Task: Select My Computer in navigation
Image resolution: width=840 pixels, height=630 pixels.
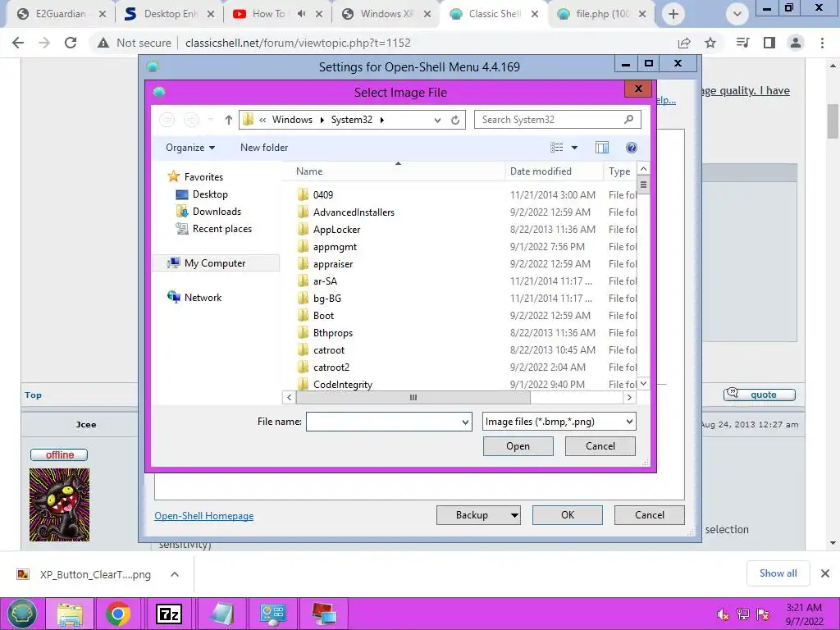Action: pos(216,263)
